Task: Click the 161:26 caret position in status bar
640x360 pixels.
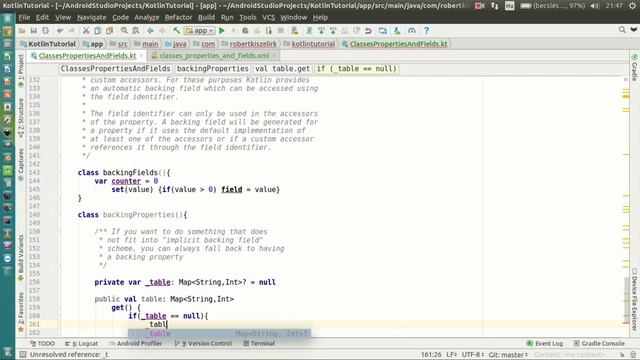Action: click(431, 355)
